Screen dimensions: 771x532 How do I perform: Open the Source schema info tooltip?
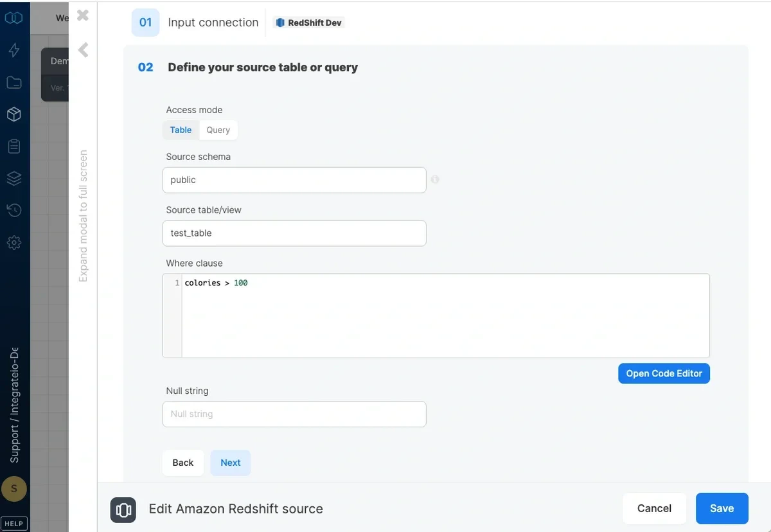[x=434, y=180]
